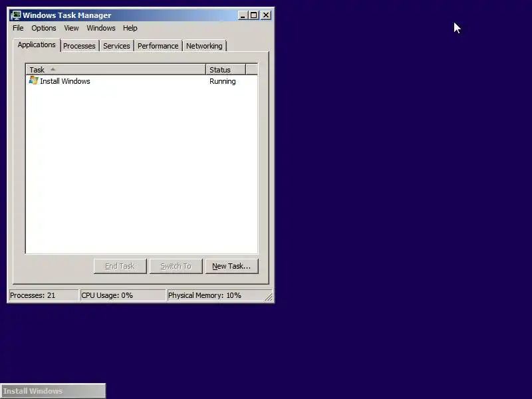Click the New Task... button
532x399 pixels.
click(231, 266)
